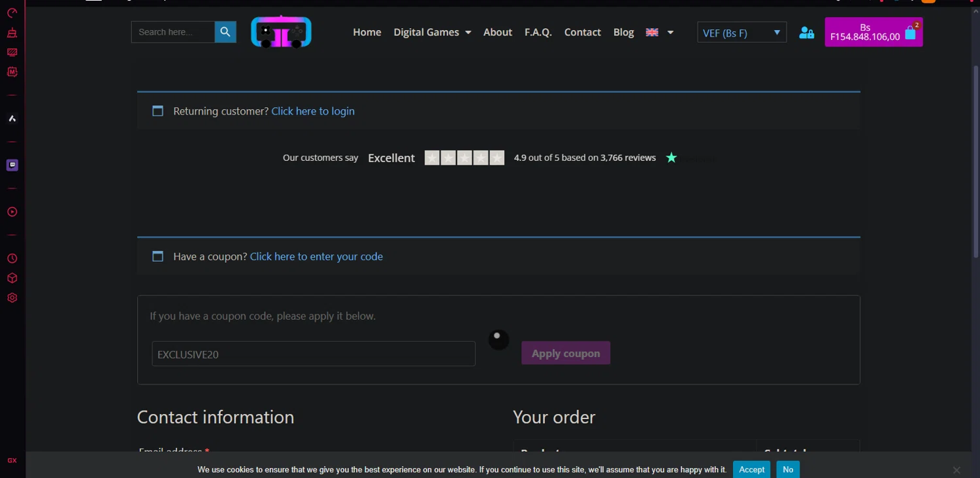
Task: Open the GX Control speedometer icon in sidebar
Action: tap(12, 13)
